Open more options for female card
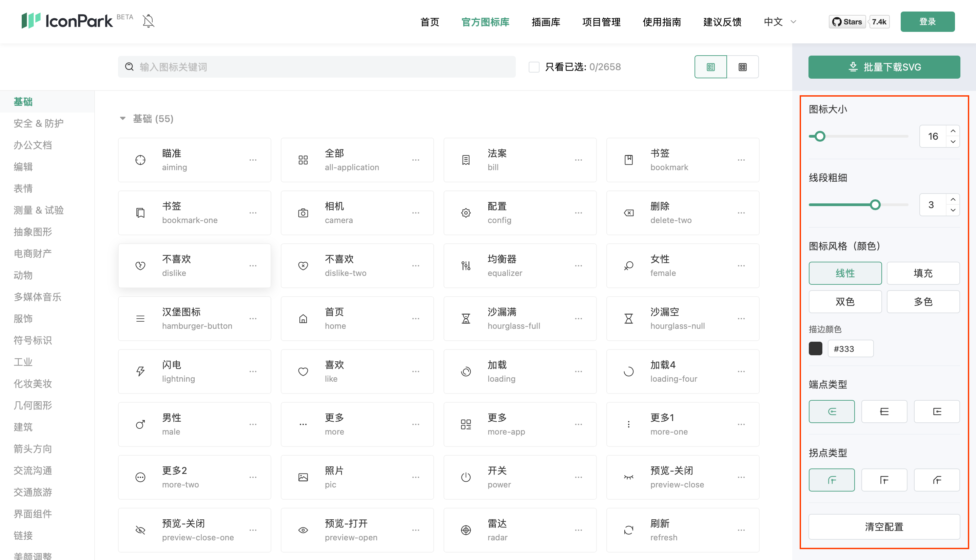This screenshot has height=560, width=976. [741, 266]
